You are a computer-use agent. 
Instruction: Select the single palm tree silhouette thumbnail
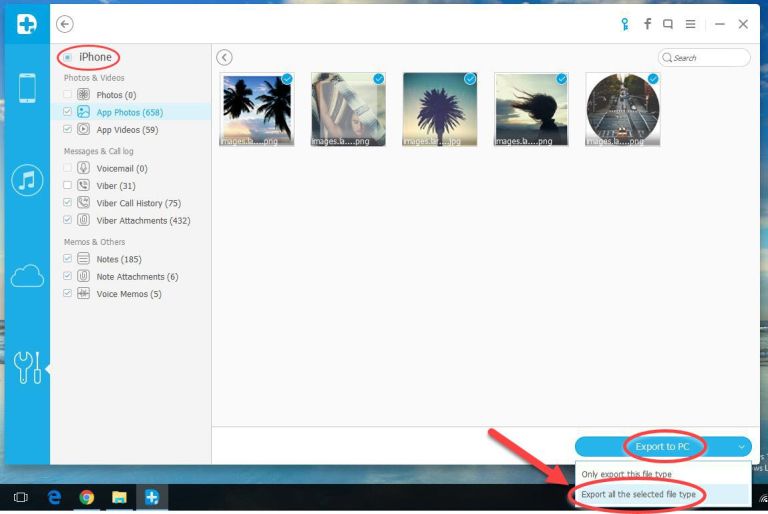pos(440,109)
